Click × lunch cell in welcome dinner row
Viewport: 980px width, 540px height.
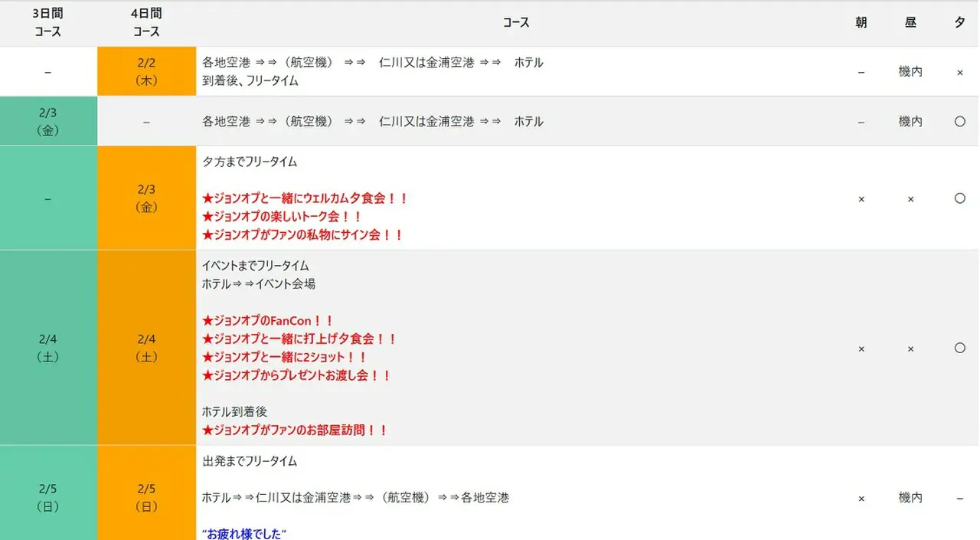pos(910,199)
